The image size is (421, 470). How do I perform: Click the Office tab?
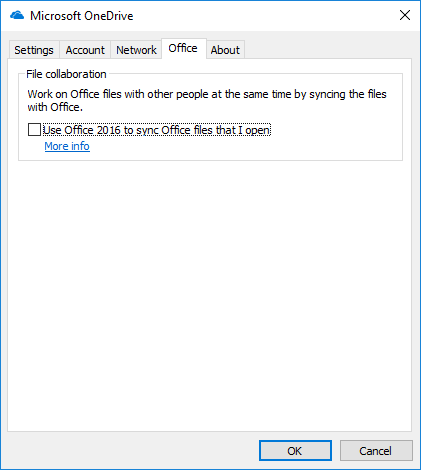pos(183,48)
